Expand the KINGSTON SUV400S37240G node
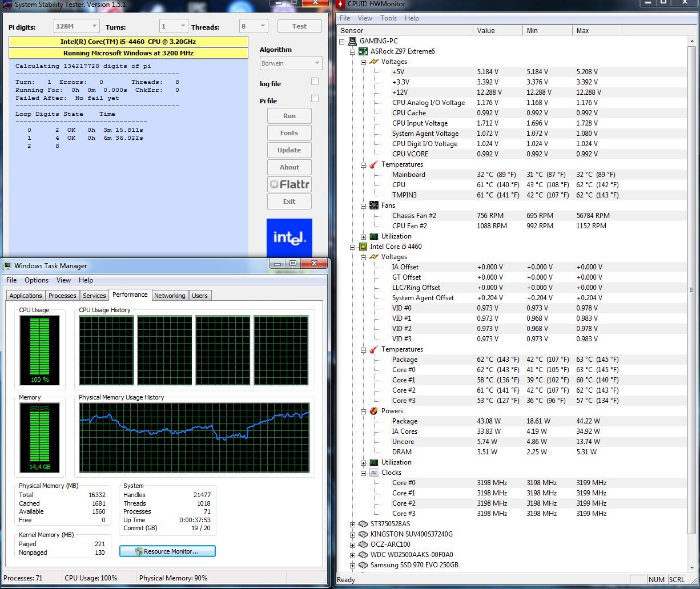The image size is (700, 589). tap(353, 534)
